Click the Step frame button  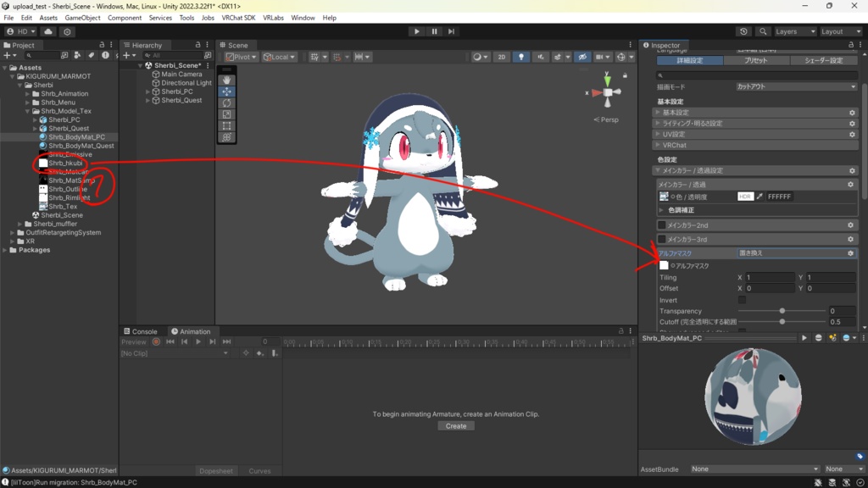click(451, 31)
